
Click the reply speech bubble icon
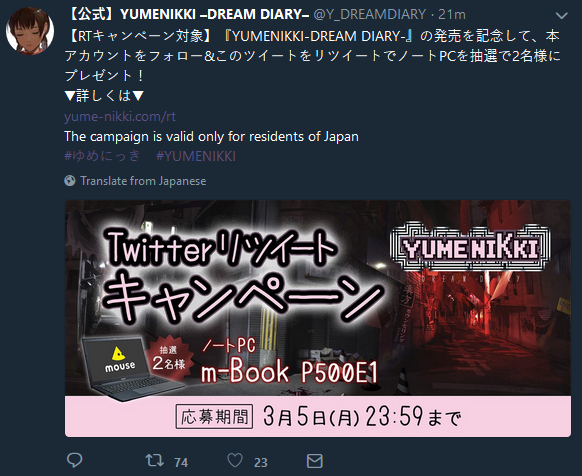(x=75, y=460)
